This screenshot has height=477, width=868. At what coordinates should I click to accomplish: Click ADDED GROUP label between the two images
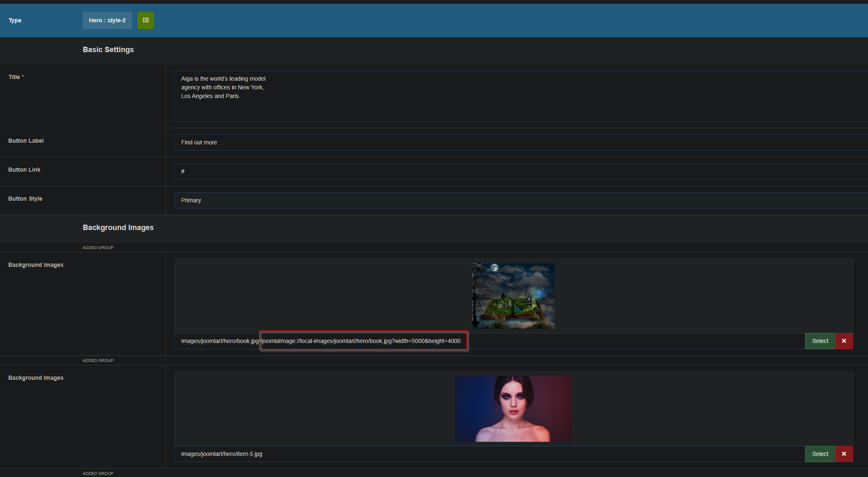point(98,360)
